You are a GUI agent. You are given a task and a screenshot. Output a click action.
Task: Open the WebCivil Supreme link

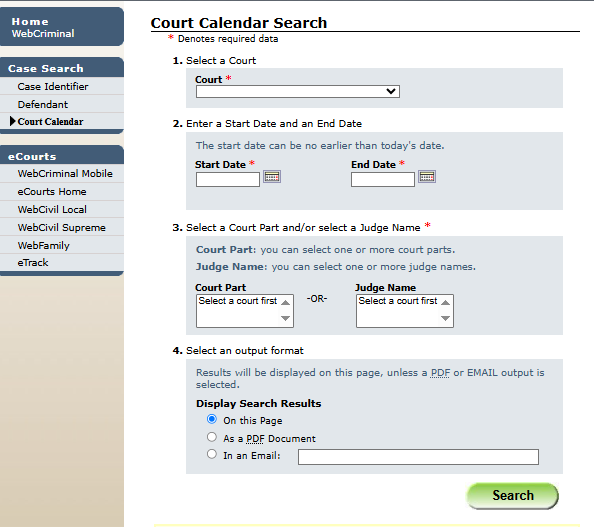click(61, 227)
